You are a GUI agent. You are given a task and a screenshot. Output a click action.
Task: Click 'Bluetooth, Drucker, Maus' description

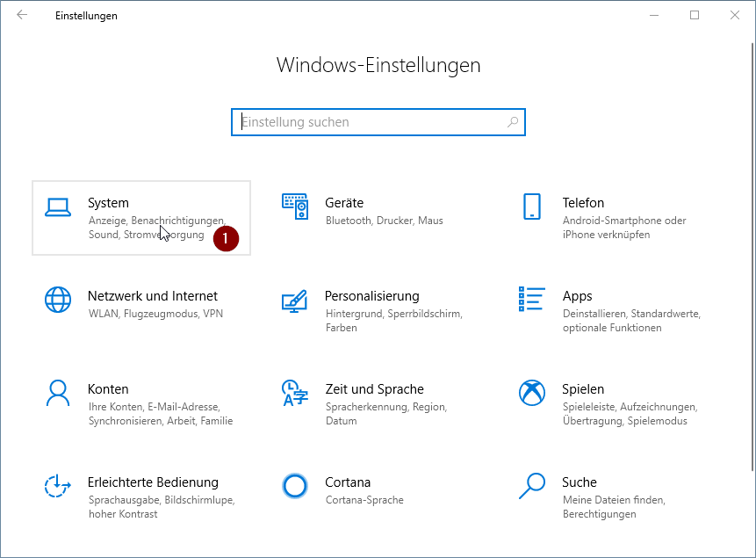point(385,221)
